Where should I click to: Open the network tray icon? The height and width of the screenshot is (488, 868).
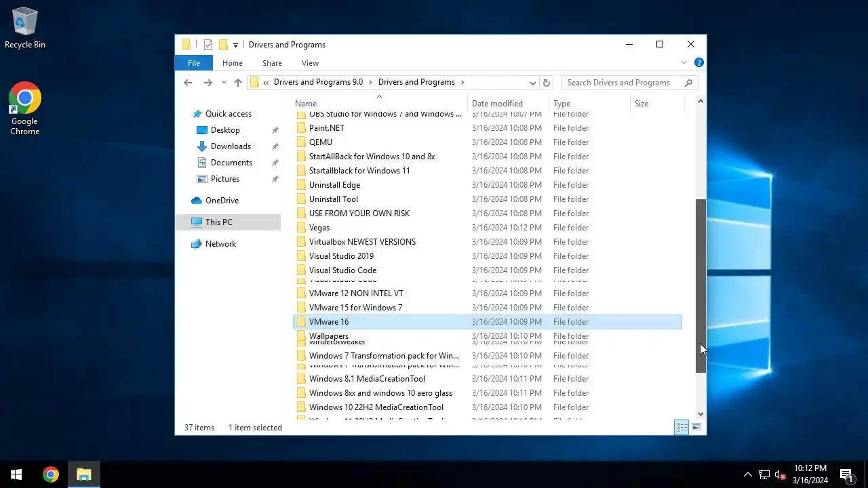[764, 474]
